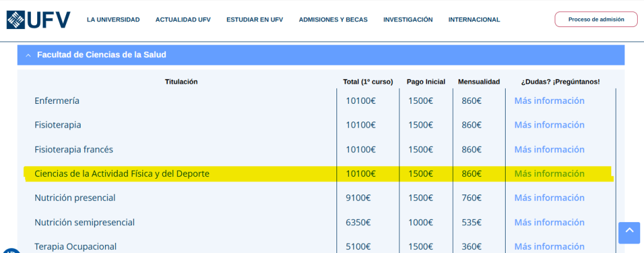Click the UFV logo
644x253 pixels.
38,20
